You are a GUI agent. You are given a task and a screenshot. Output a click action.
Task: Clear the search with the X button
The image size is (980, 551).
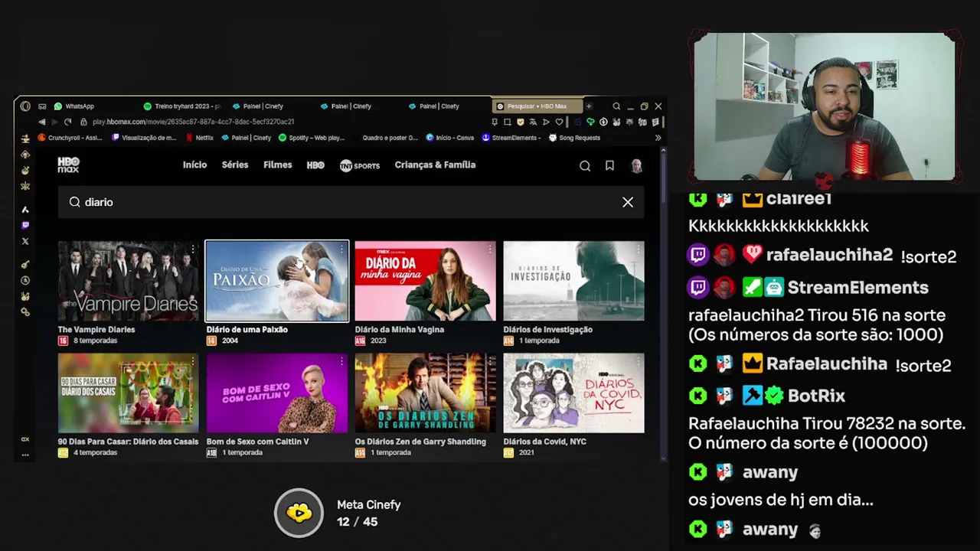pyautogui.click(x=628, y=202)
